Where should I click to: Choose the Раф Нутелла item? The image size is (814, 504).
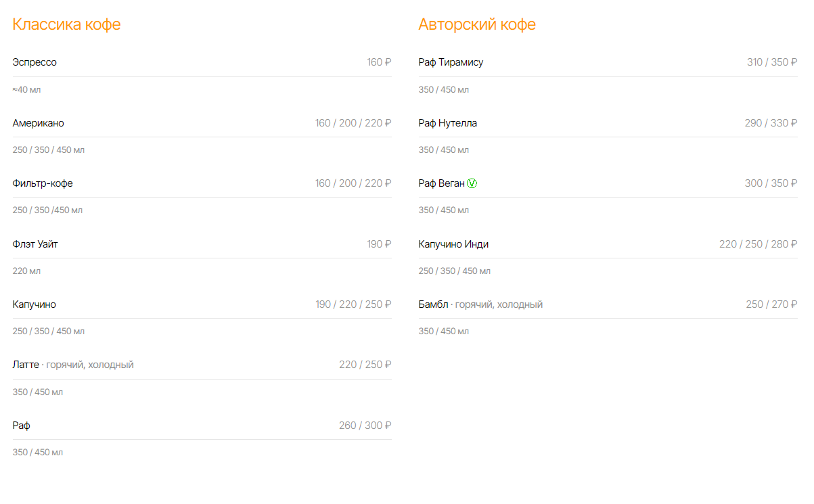click(x=448, y=123)
